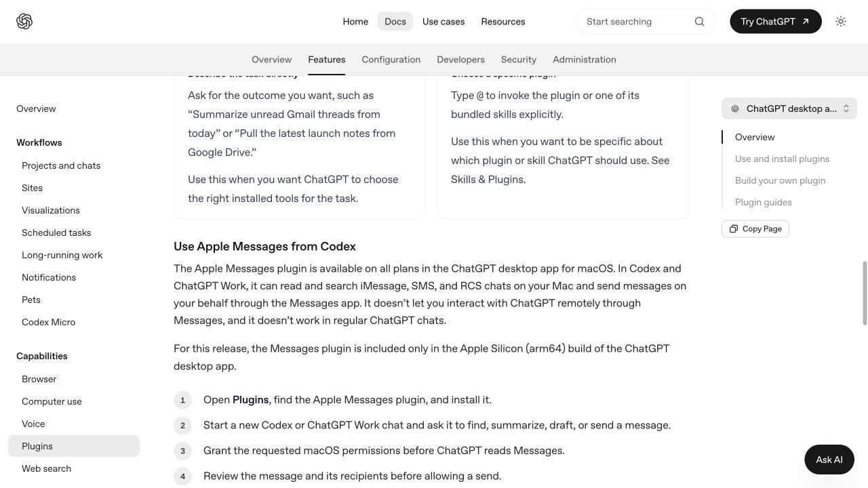The image size is (868, 488).
Task: Switch to the Security tab
Action: (519, 60)
